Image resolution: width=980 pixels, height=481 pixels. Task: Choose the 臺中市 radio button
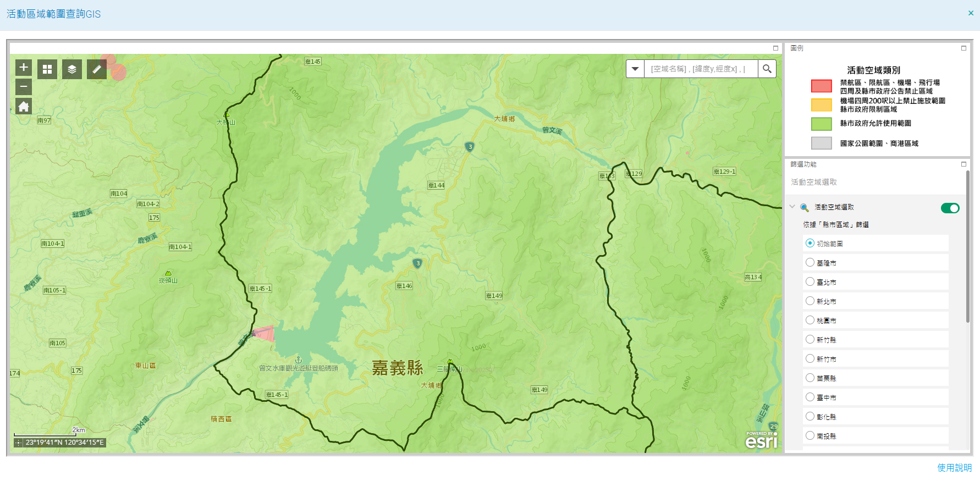pyautogui.click(x=810, y=397)
